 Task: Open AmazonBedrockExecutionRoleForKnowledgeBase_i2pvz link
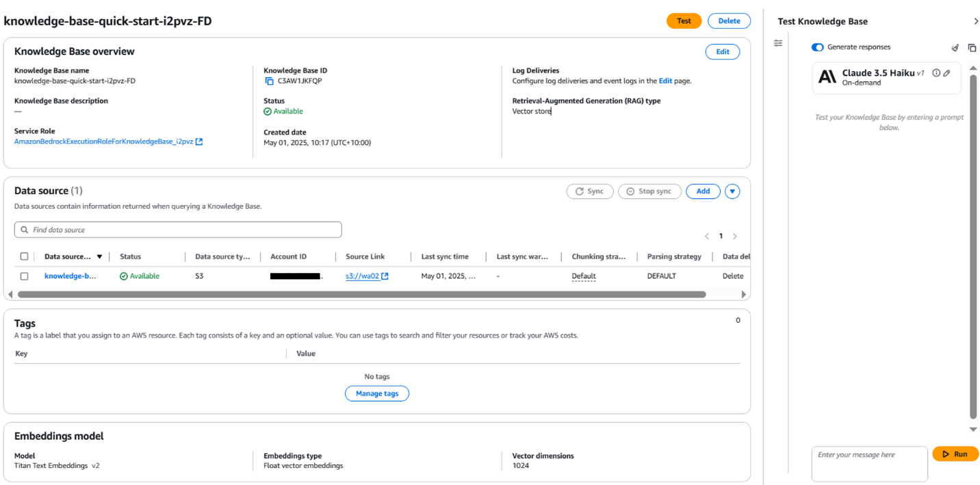(103, 142)
